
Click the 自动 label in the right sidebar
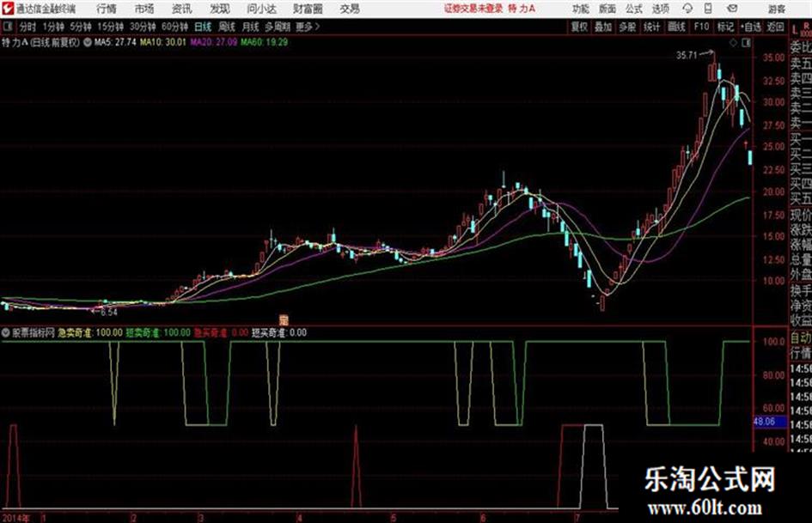tap(801, 338)
